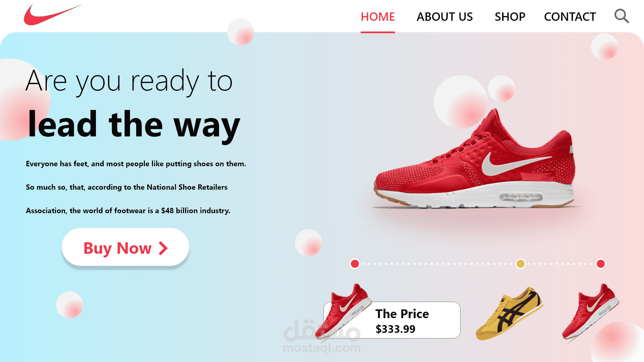Click The Price $333.99 card
The height and width of the screenshot is (362, 644).
(392, 320)
